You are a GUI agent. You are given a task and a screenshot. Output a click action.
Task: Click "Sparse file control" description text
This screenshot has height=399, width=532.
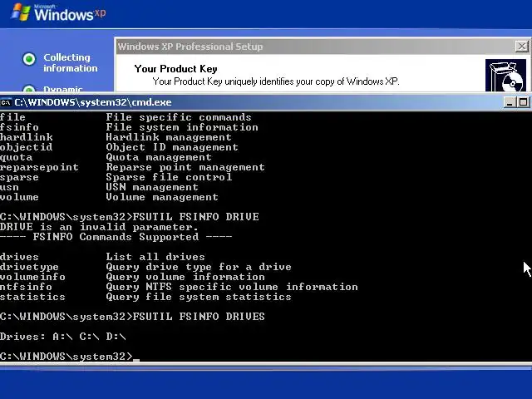(x=169, y=177)
